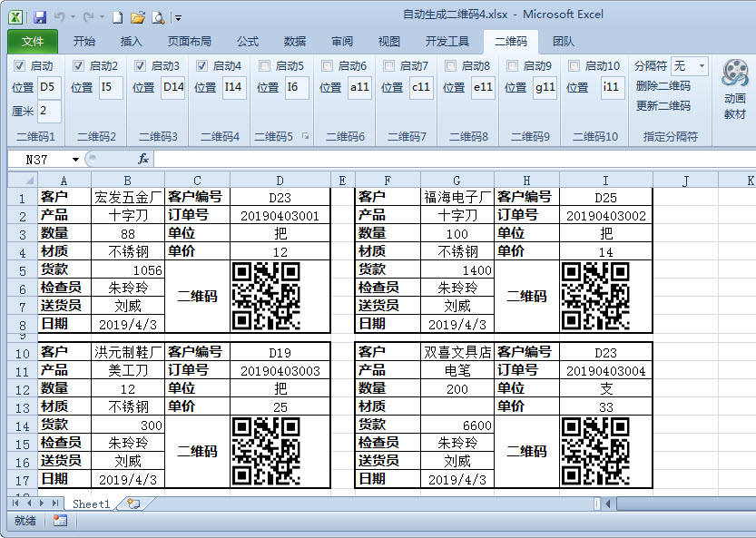
Task: Click in the formula bar input area
Action: click(455, 159)
